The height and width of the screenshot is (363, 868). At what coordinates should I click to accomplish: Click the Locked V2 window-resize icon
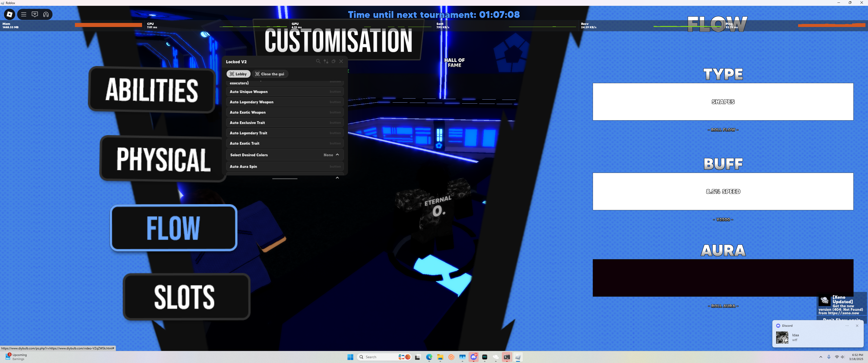point(334,61)
